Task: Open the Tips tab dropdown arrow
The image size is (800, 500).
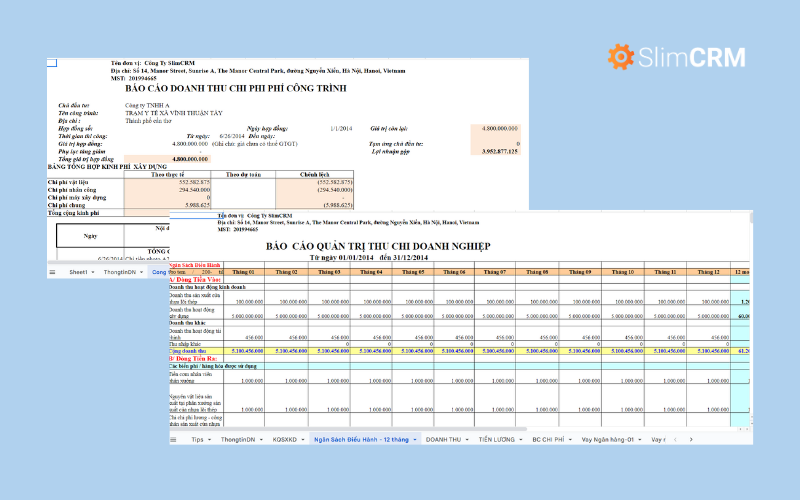Action: coord(209,440)
